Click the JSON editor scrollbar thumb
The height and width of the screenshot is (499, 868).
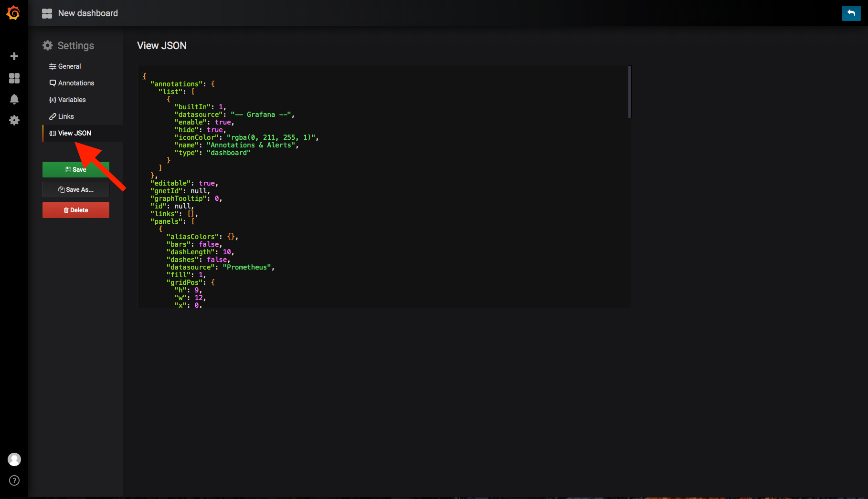tap(630, 92)
